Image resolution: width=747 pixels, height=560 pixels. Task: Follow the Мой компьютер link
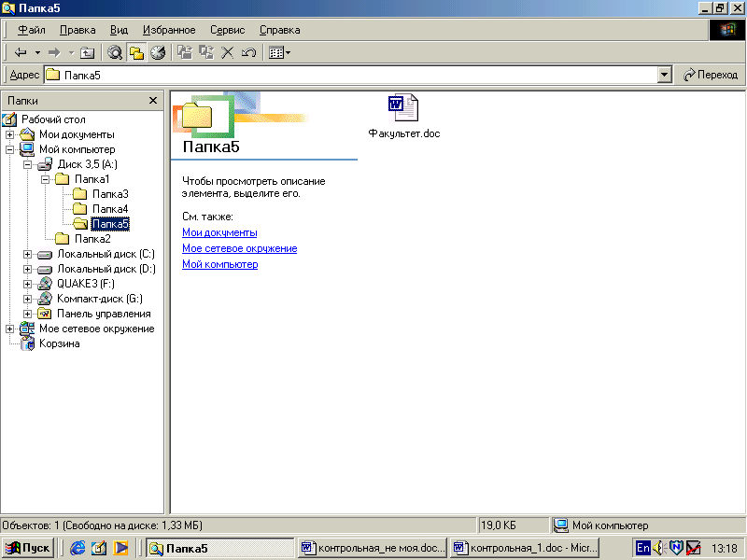coord(220,264)
